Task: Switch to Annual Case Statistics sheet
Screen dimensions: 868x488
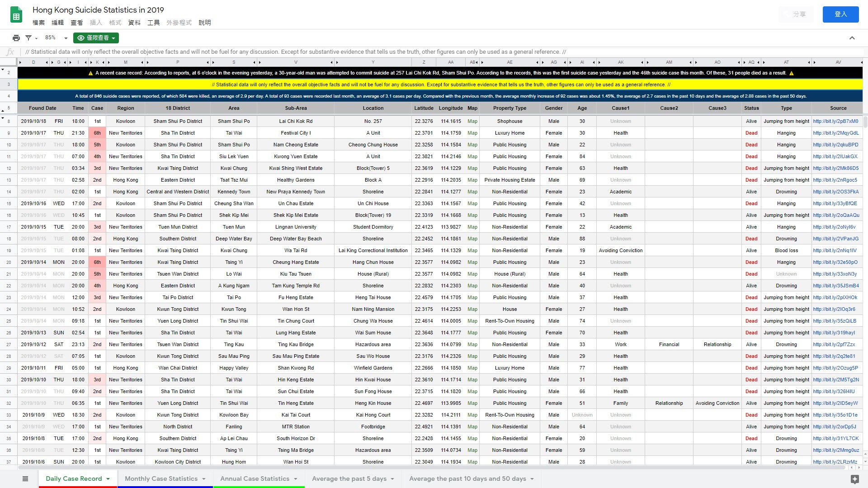Action: pos(255,479)
